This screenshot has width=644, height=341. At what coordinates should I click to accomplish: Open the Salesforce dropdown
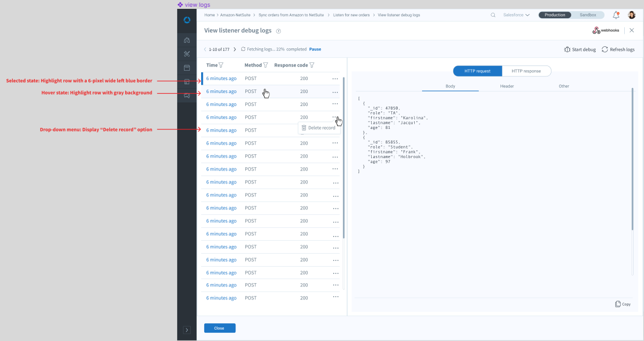pos(516,15)
